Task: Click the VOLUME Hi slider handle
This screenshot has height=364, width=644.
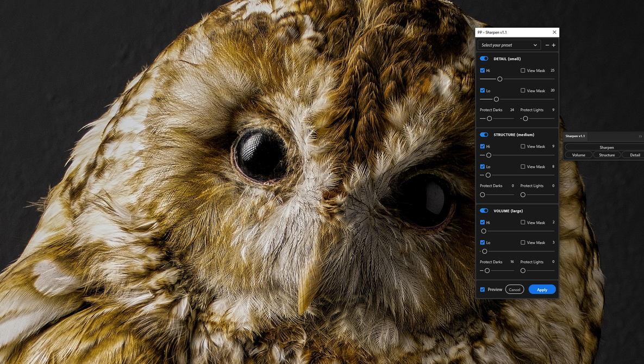Action: pos(484,231)
